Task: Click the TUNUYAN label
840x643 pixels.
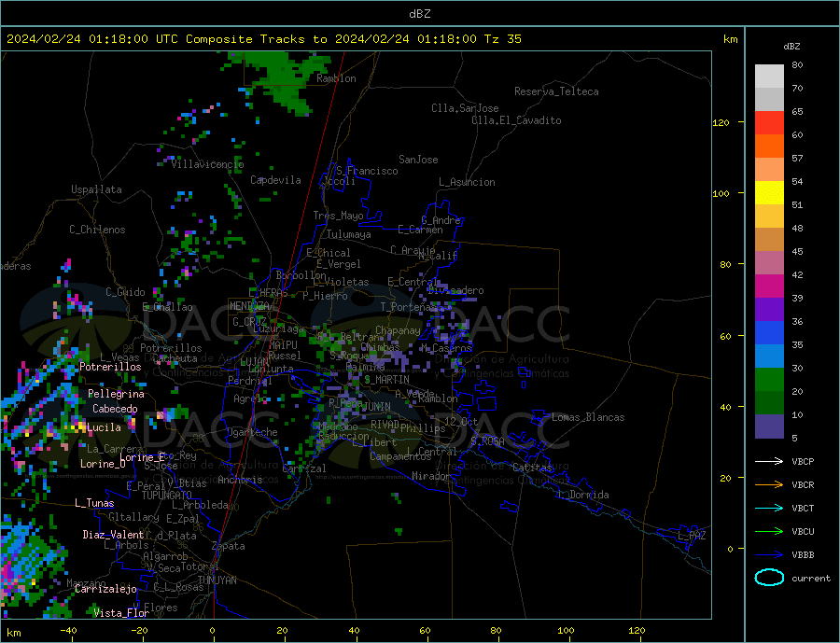Action: pyautogui.click(x=217, y=580)
